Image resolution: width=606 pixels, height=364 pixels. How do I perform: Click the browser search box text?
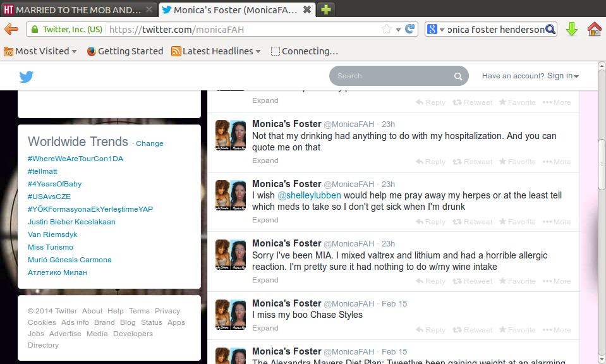coord(495,29)
